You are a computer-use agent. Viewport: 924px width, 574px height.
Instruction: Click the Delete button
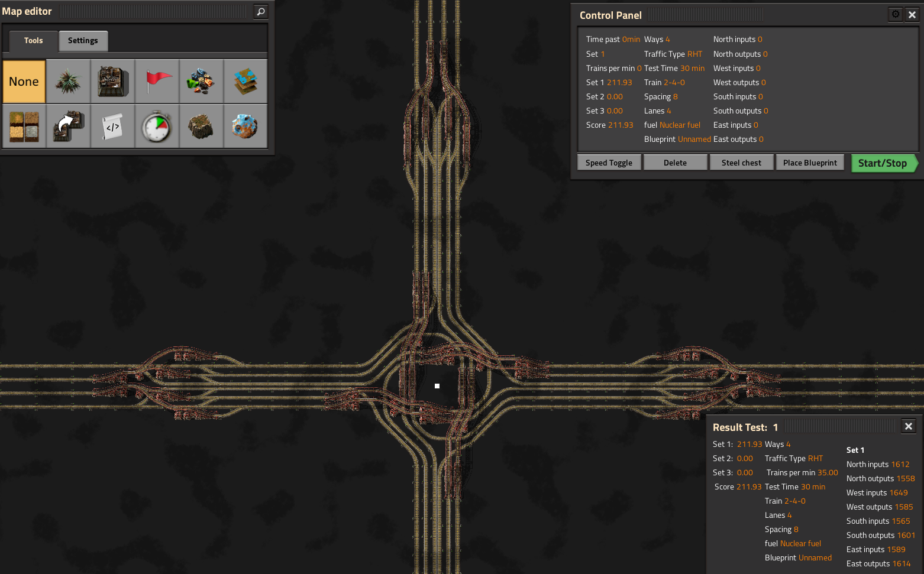(x=675, y=163)
